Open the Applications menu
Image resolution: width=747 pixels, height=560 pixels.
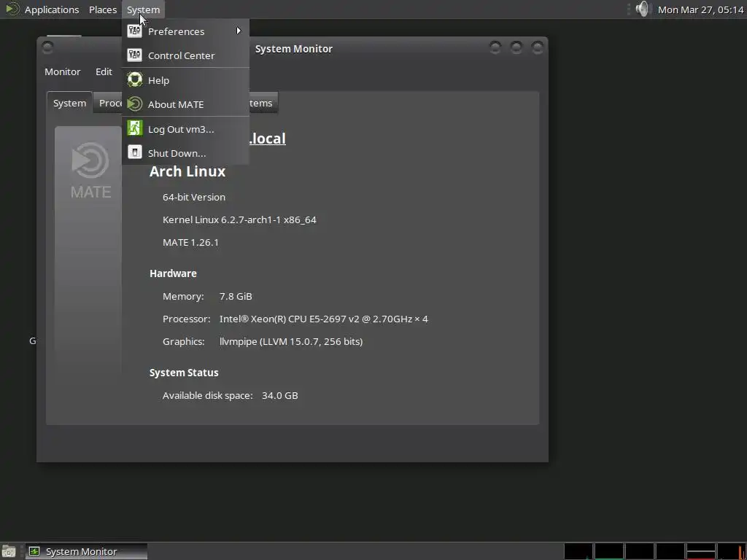point(52,9)
